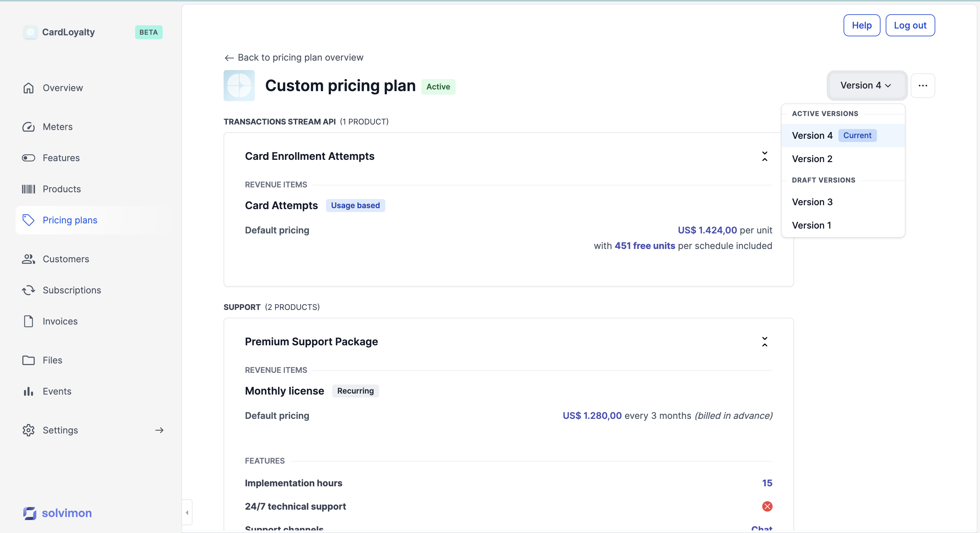Collapse the sidebar using the left-arrow handle
The image size is (980, 533).
click(187, 513)
